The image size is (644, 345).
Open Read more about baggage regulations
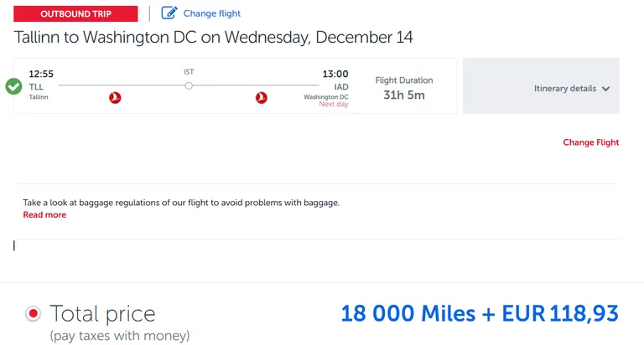pos(44,215)
